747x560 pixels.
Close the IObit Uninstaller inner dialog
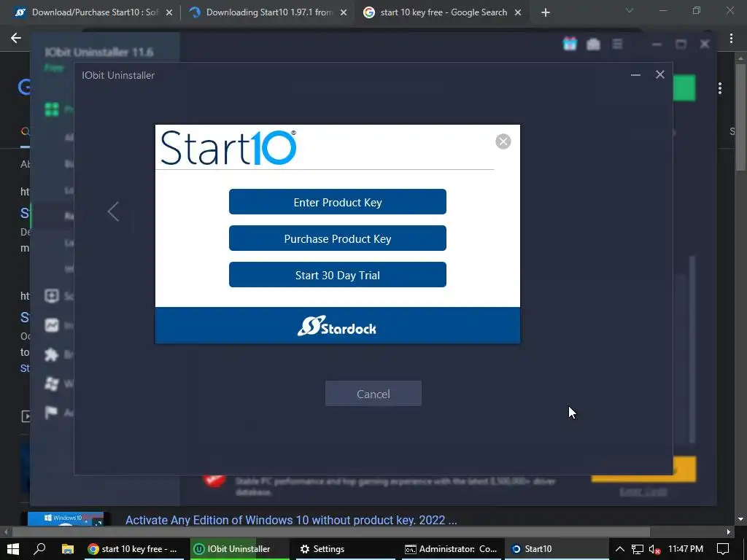pyautogui.click(x=659, y=74)
